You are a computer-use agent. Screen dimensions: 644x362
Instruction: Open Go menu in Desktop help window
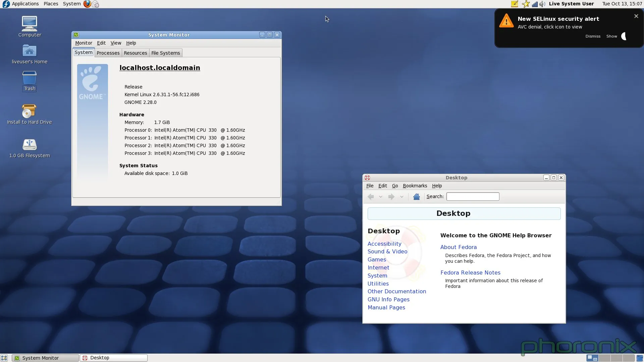click(x=395, y=186)
